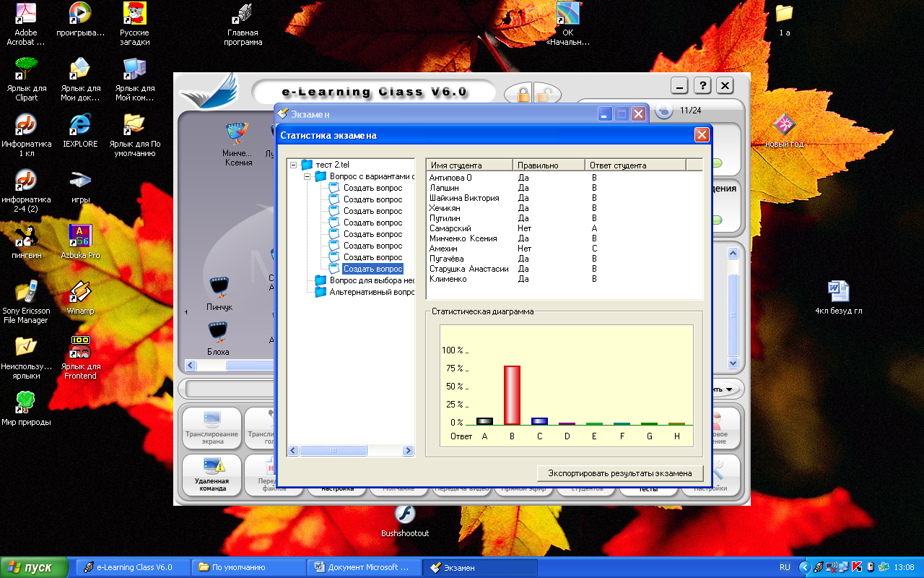
Task: Select Шайкина Виктория row
Action: 564,197
